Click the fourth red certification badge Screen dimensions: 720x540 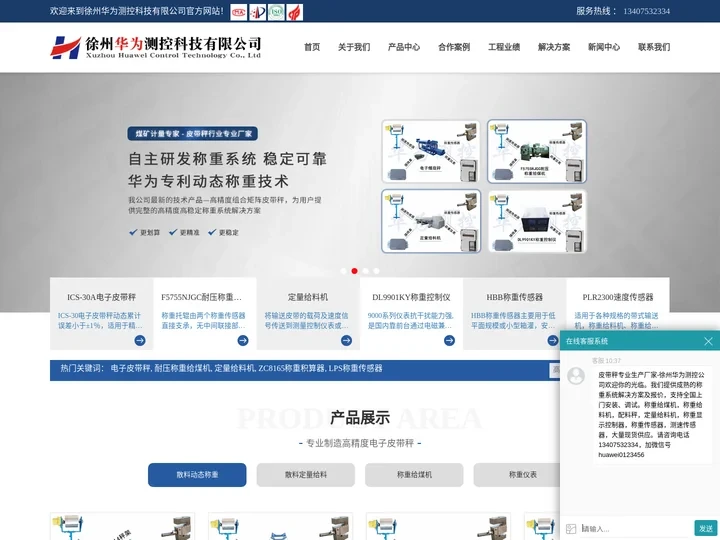295,12
